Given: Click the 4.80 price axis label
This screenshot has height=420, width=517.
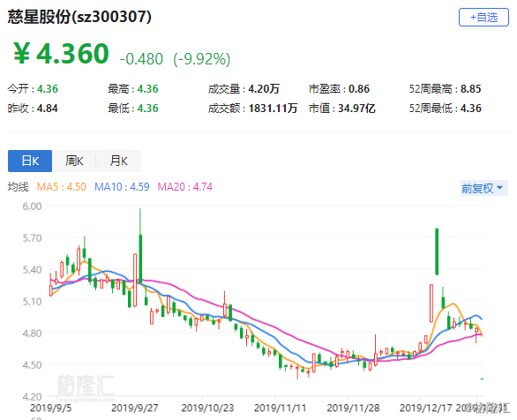Looking at the screenshot, I should pyautogui.click(x=32, y=333).
